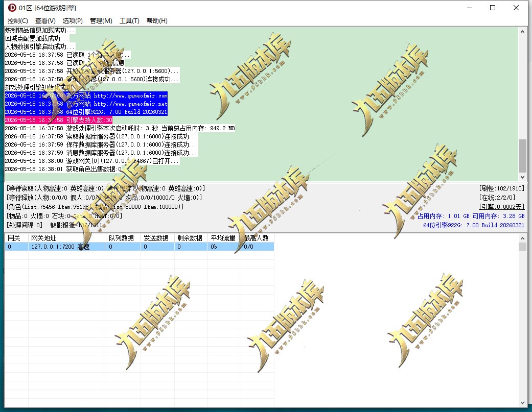
Task: Click the 等待释放 status line
Action: pyautogui.click(x=104, y=197)
